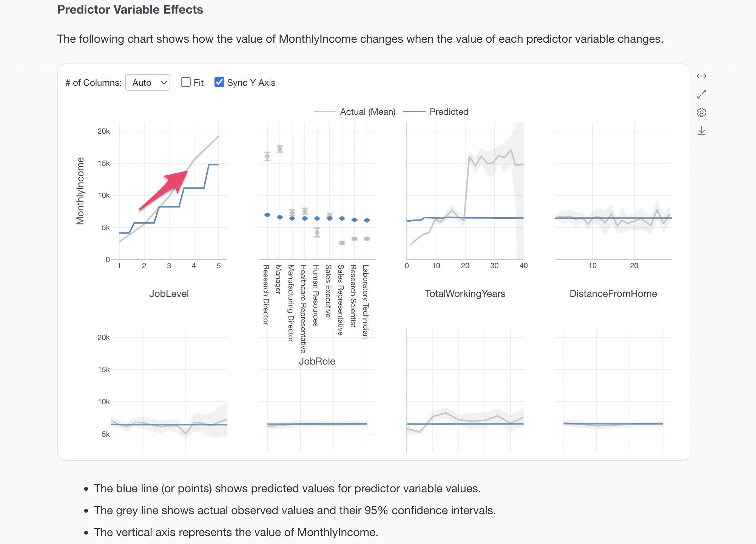756x544 pixels.
Task: Click the DistanceFromHome chart label
Action: [613, 294]
